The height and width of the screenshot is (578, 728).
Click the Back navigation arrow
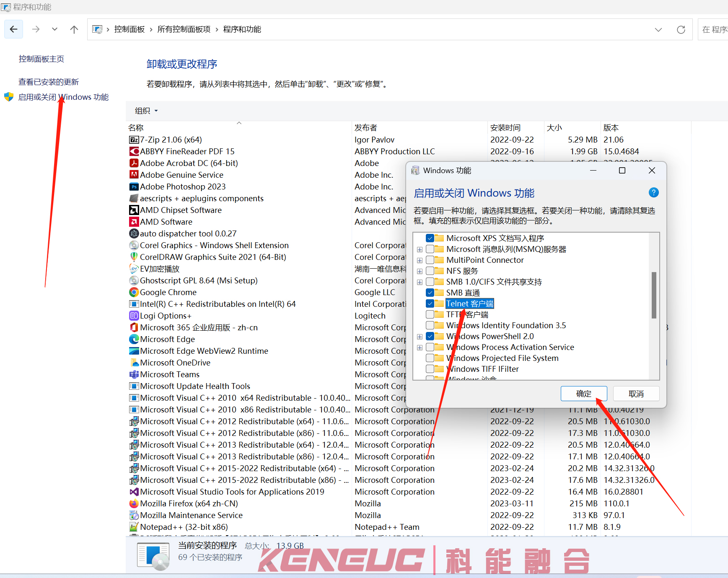(13, 29)
